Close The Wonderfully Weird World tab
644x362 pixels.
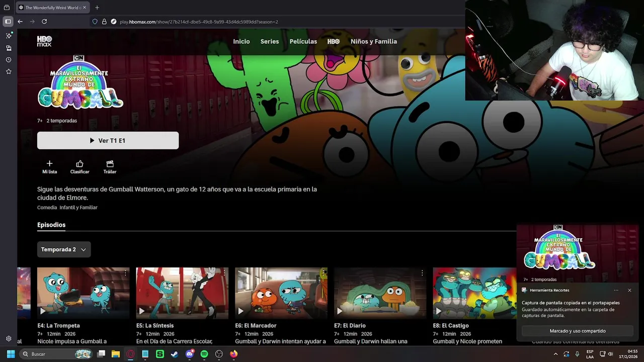[86, 8]
